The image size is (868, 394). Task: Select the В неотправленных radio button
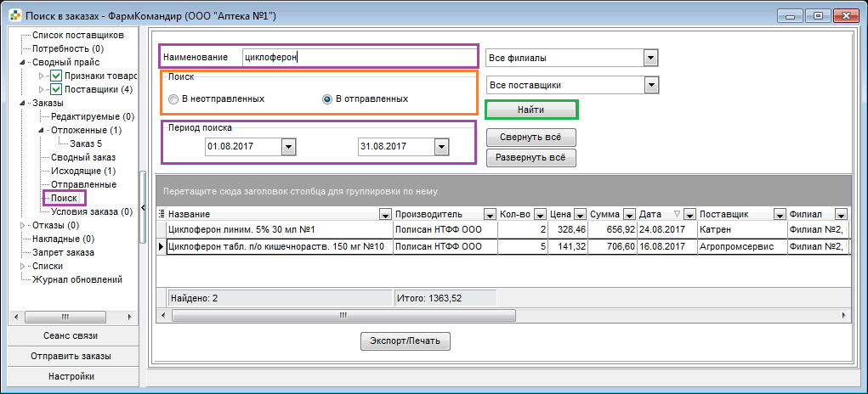173,99
